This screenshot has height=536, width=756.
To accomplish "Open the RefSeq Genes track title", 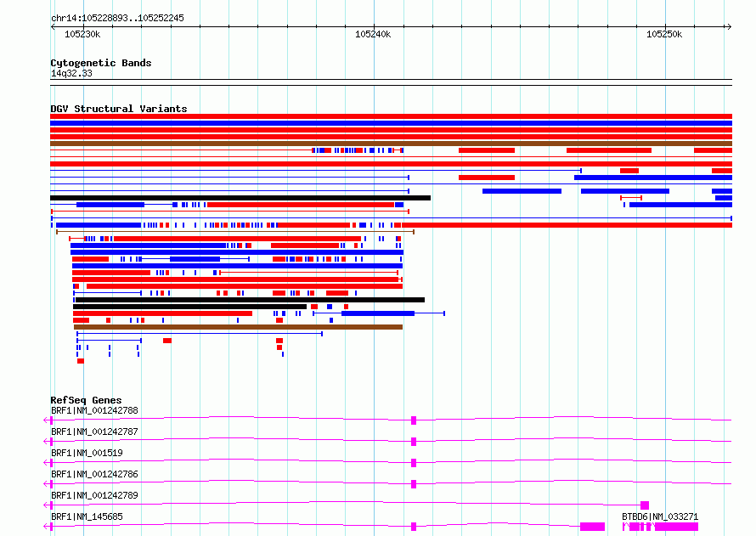I will click(x=86, y=400).
